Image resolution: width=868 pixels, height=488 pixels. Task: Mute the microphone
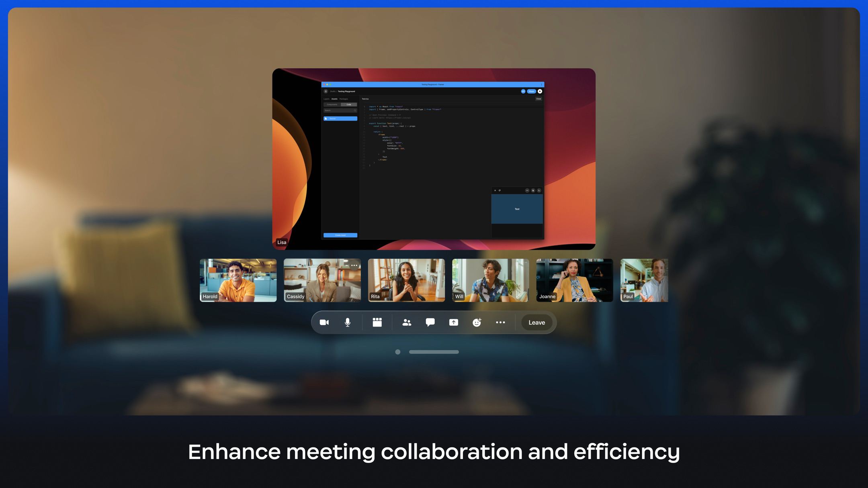pyautogui.click(x=347, y=322)
